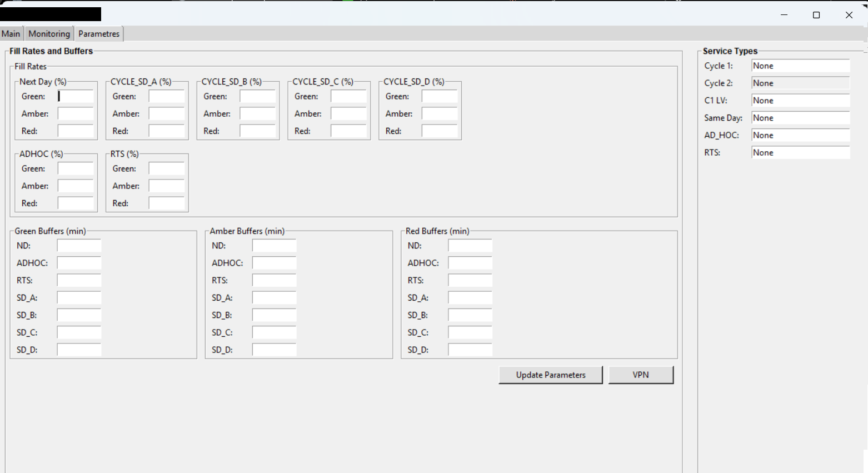Image resolution: width=868 pixels, height=473 pixels.
Task: Focus the CYCLE_SD_D Amber field
Action: pyautogui.click(x=440, y=114)
